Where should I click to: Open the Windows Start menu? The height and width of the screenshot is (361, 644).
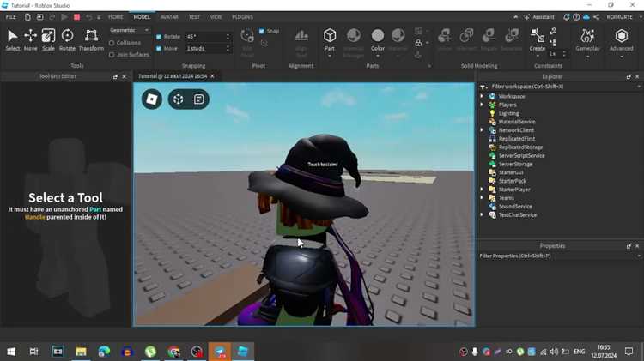[11, 352]
